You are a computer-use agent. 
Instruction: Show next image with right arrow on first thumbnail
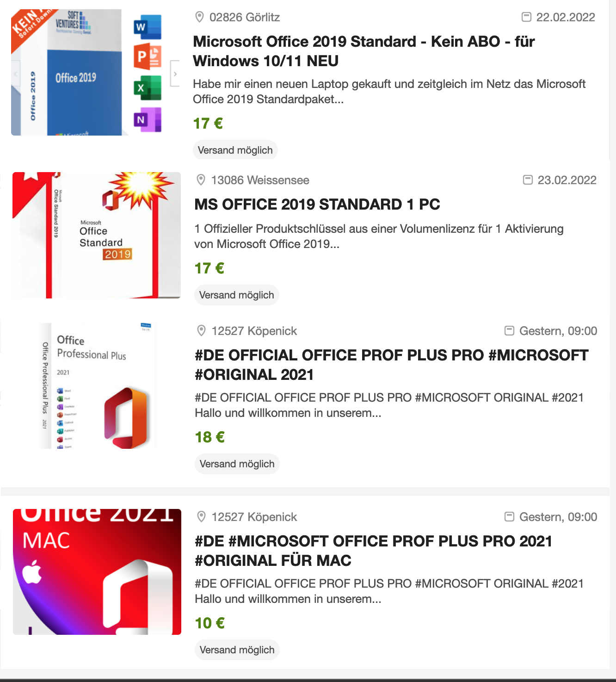[x=175, y=74]
